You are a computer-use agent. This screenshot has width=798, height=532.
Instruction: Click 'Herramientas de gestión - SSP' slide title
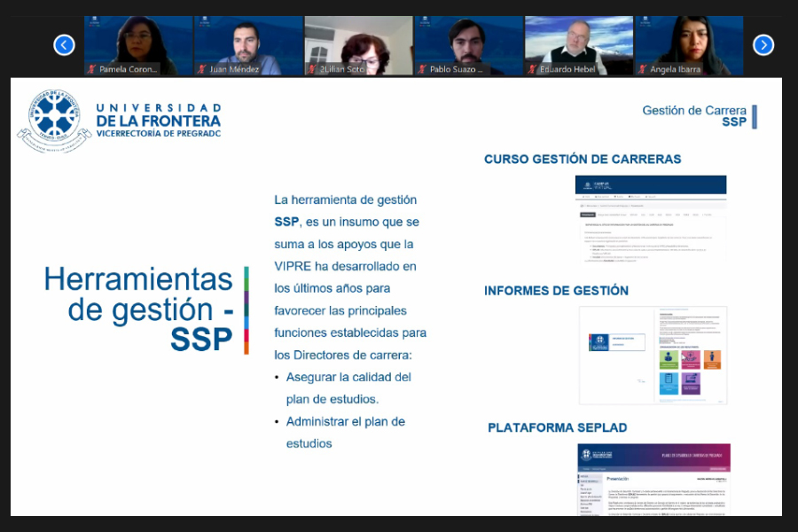138,309
